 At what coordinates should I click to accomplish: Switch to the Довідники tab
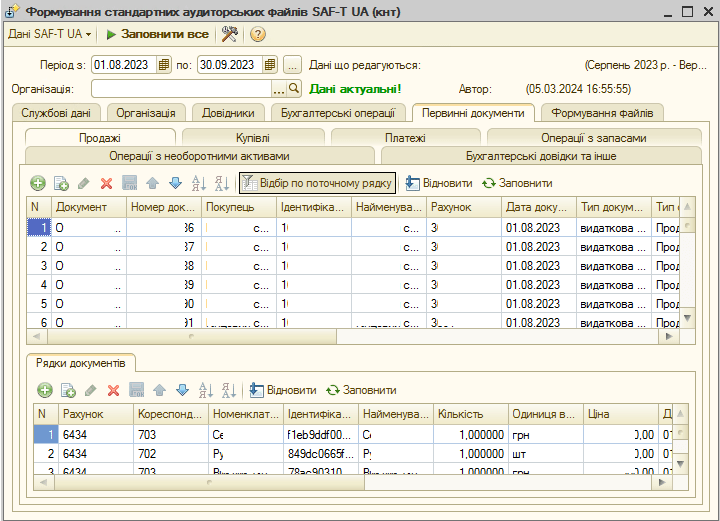click(x=228, y=113)
